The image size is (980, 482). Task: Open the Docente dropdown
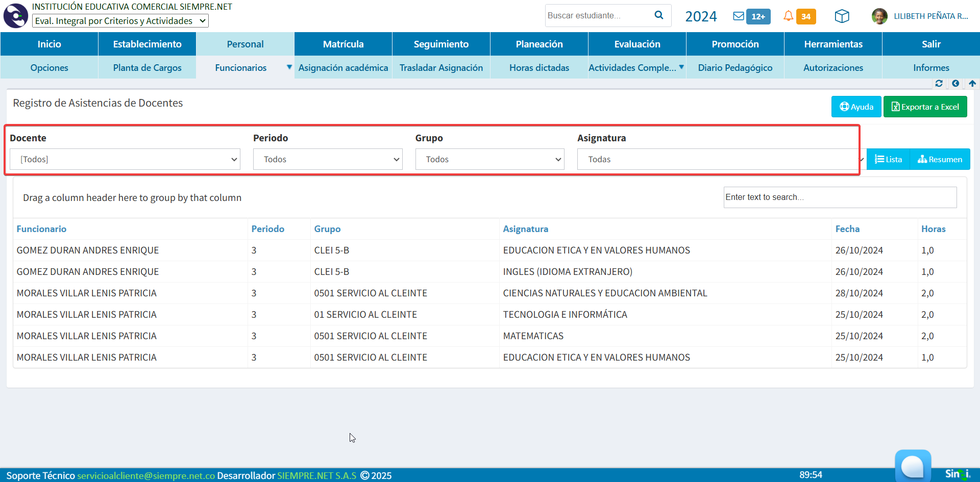click(x=125, y=159)
